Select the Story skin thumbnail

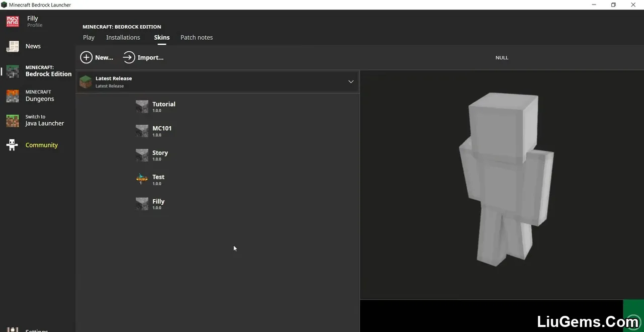click(142, 155)
